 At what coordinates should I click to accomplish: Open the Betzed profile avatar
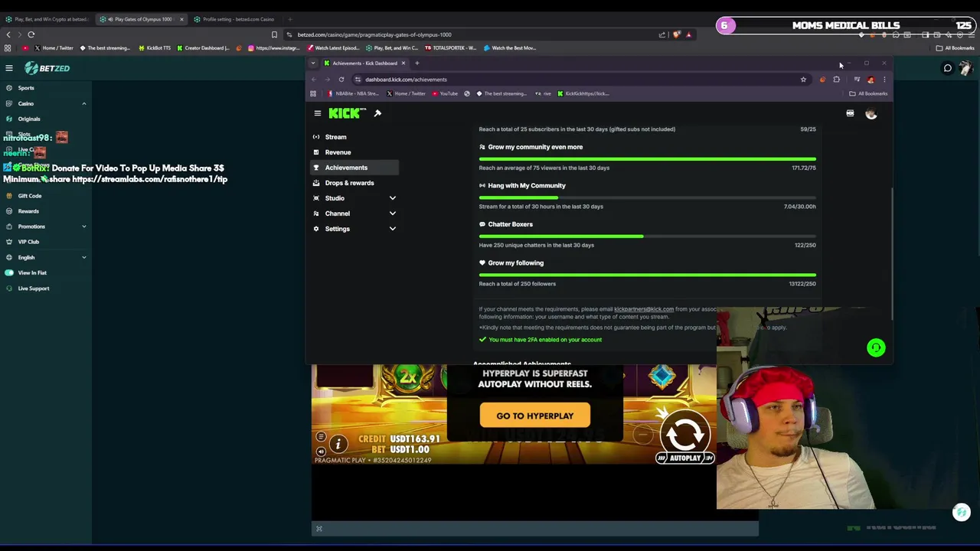965,68
